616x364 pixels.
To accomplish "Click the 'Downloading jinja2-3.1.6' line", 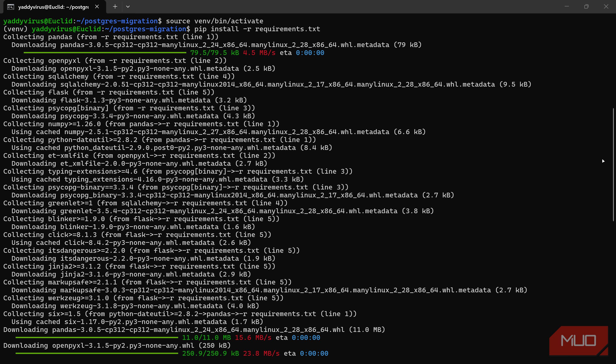I will [x=131, y=274].
